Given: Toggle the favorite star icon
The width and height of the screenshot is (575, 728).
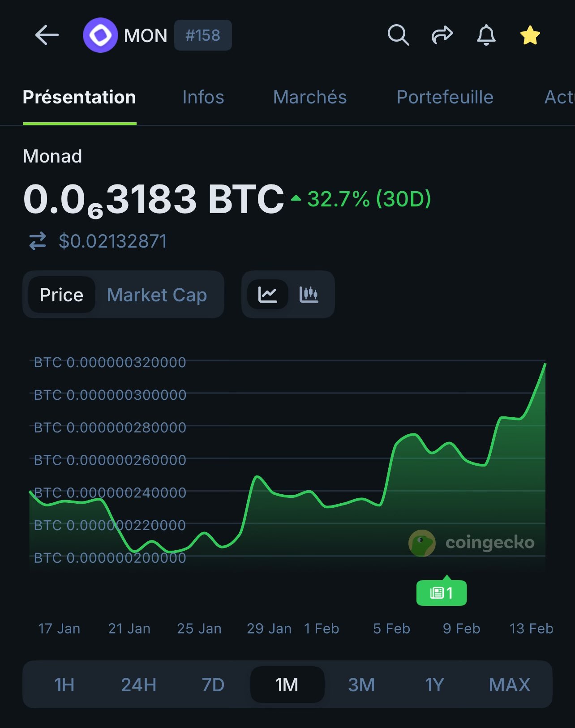Looking at the screenshot, I should pos(530,35).
